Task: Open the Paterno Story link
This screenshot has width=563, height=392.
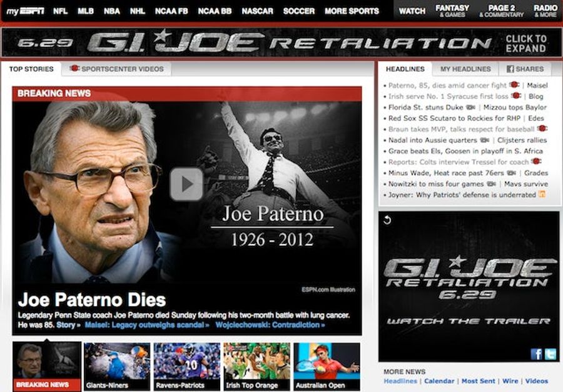Action: point(68,325)
